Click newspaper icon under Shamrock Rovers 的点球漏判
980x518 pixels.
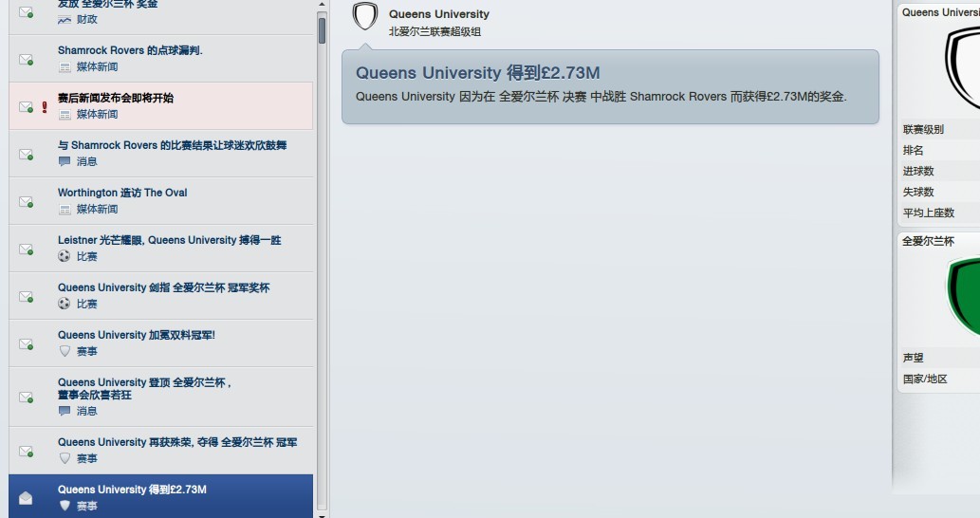pyautogui.click(x=65, y=66)
